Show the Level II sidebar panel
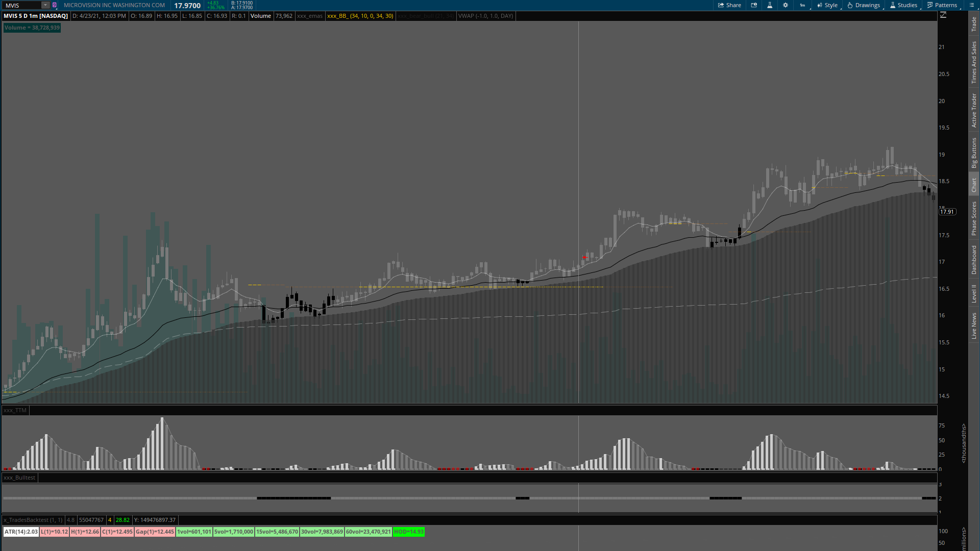 974,293
